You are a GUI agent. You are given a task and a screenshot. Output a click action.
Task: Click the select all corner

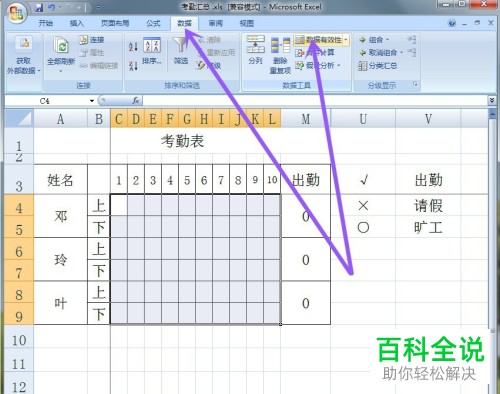click(x=19, y=118)
